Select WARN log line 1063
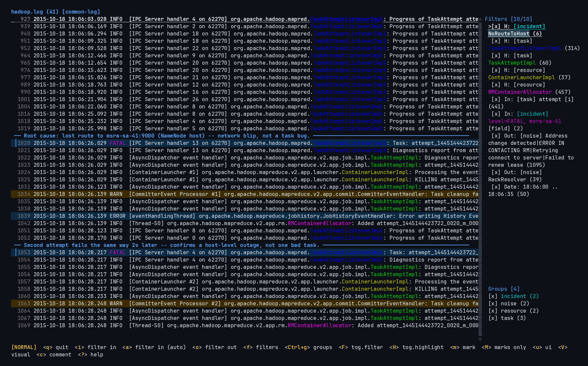 (x=245, y=304)
